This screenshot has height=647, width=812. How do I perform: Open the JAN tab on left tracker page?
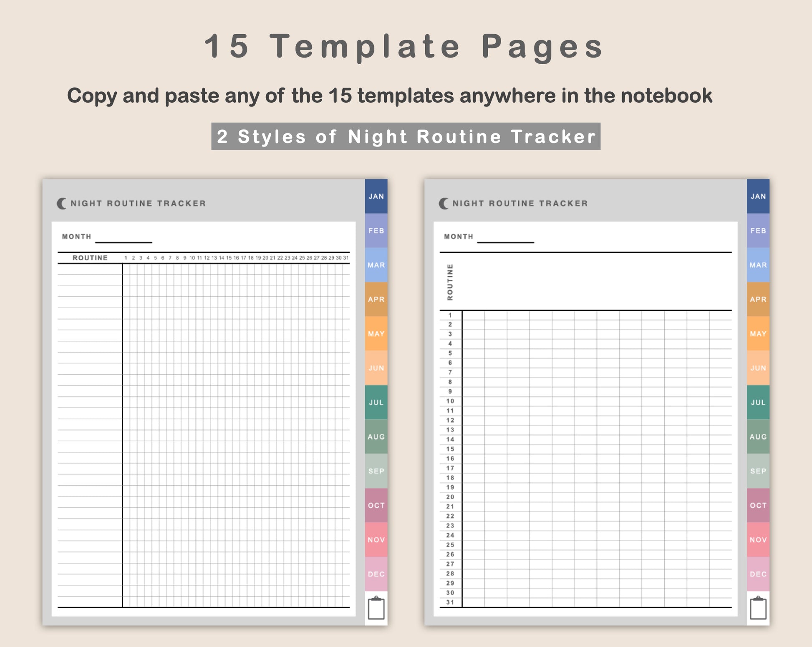coord(376,196)
